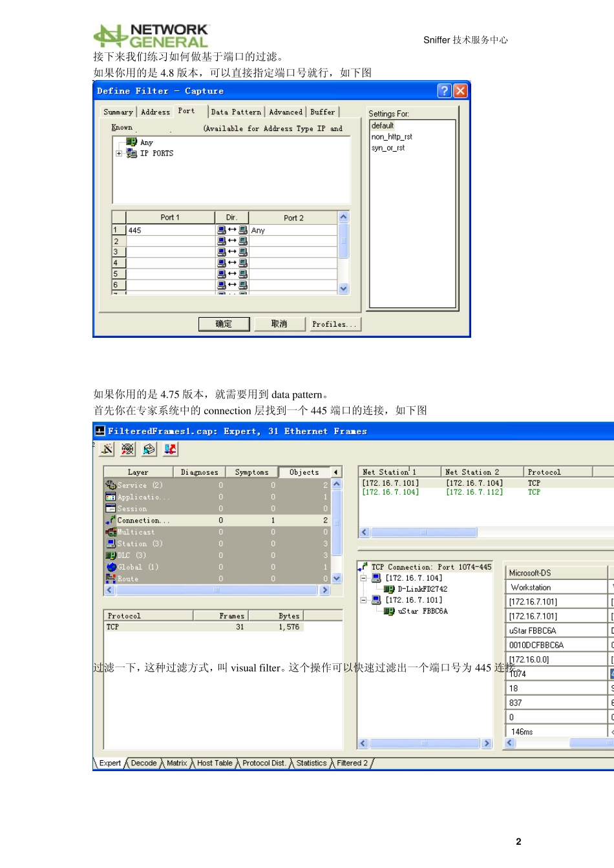This screenshot has width=614, height=868.
Task: Select the Global layer globe icon
Action: point(111,567)
